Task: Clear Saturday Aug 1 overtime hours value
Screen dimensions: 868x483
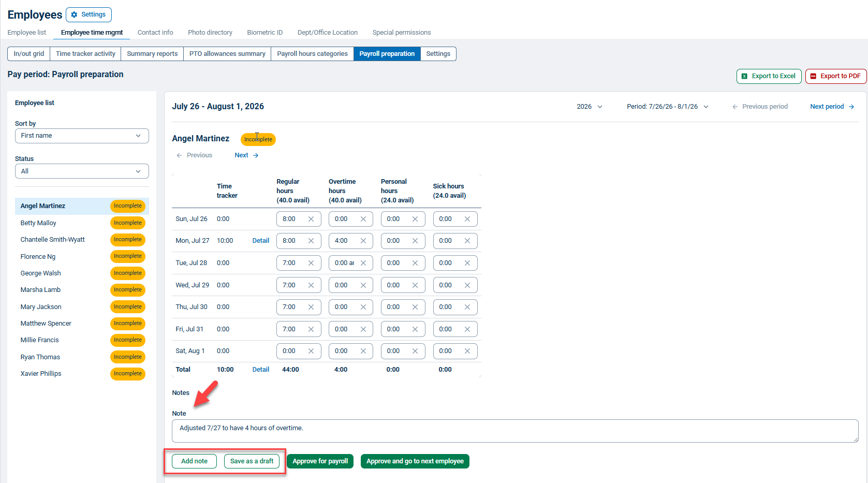Action: pyautogui.click(x=363, y=351)
